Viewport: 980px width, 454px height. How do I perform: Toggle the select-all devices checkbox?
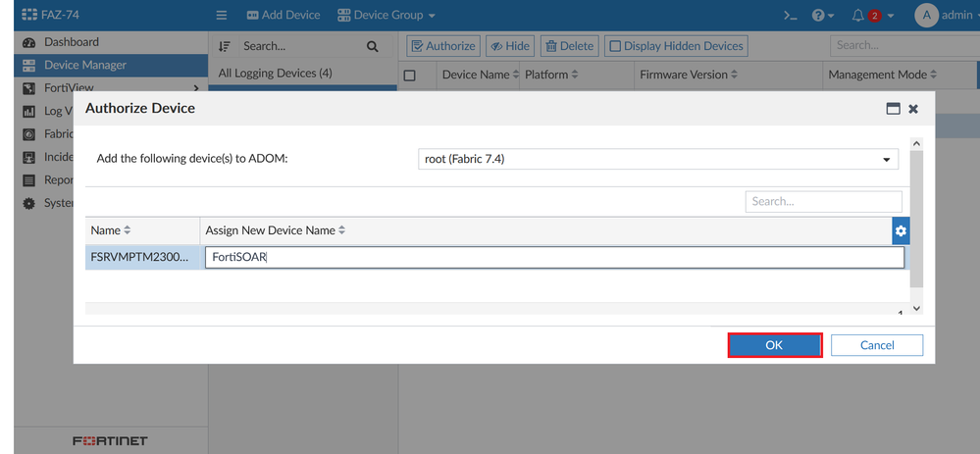pos(409,76)
